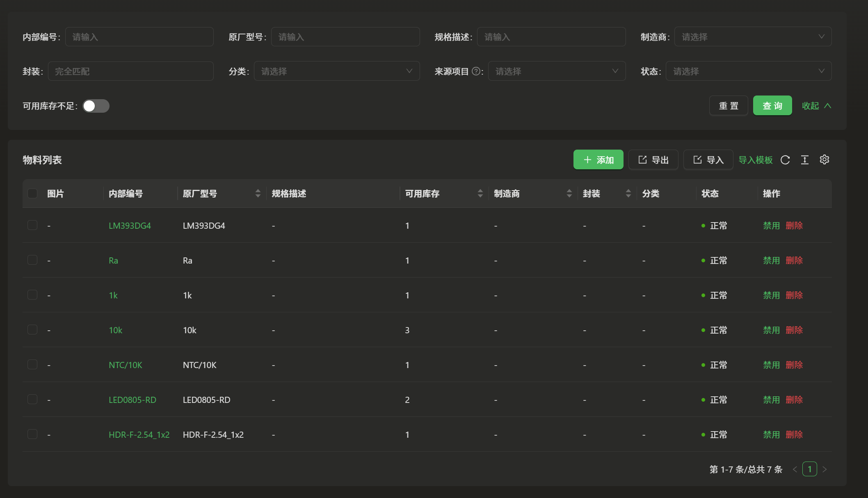Click 删除 on the Ra row
868x498 pixels.
tap(794, 260)
